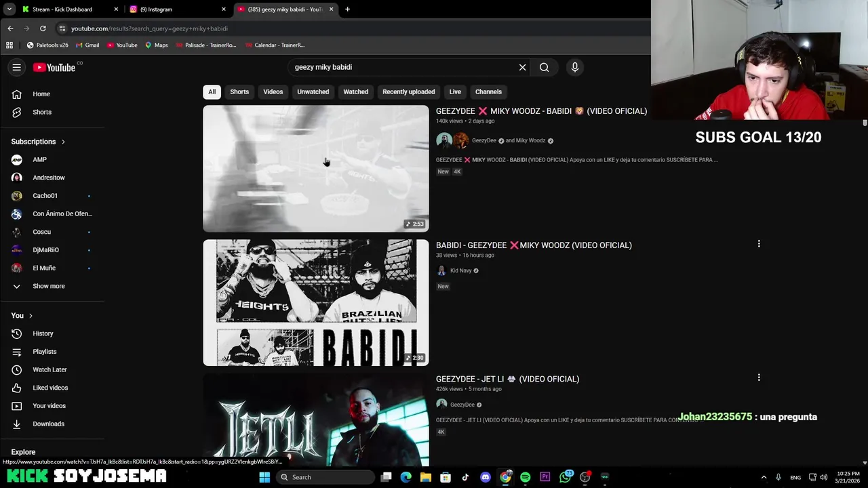Image resolution: width=868 pixels, height=488 pixels.
Task: Open more options for the BABIDI Kid Navy video
Action: coord(759,243)
